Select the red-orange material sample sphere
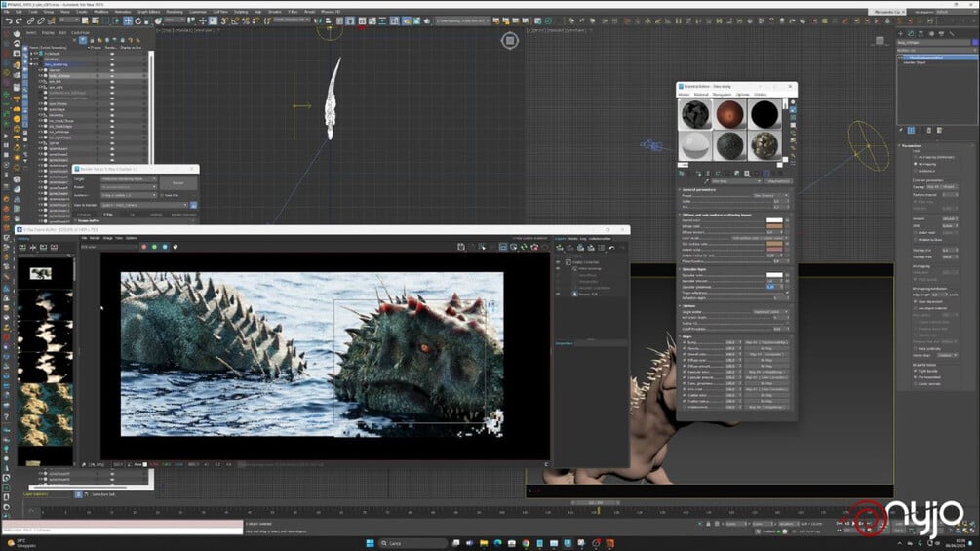 coord(729,114)
